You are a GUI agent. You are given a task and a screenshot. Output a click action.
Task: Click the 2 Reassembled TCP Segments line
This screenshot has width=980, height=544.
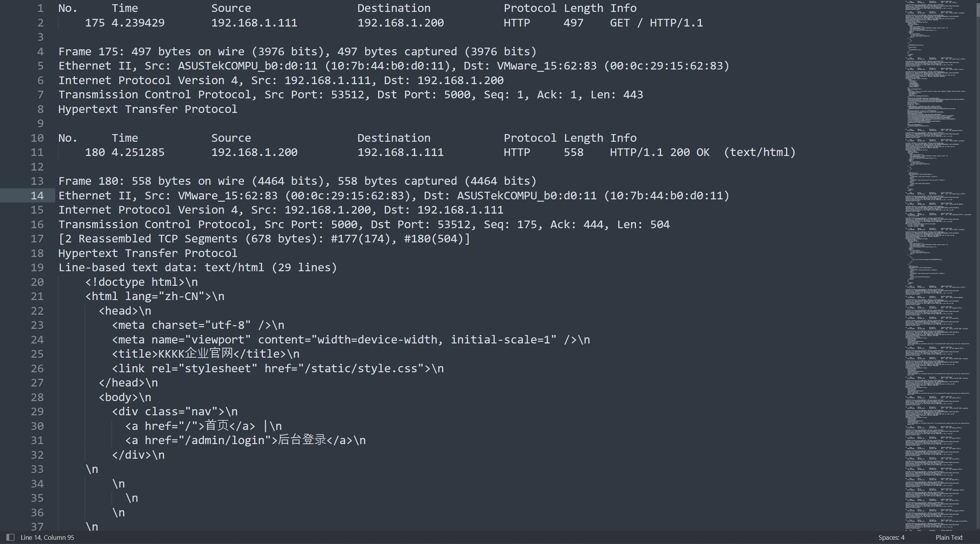(264, 239)
